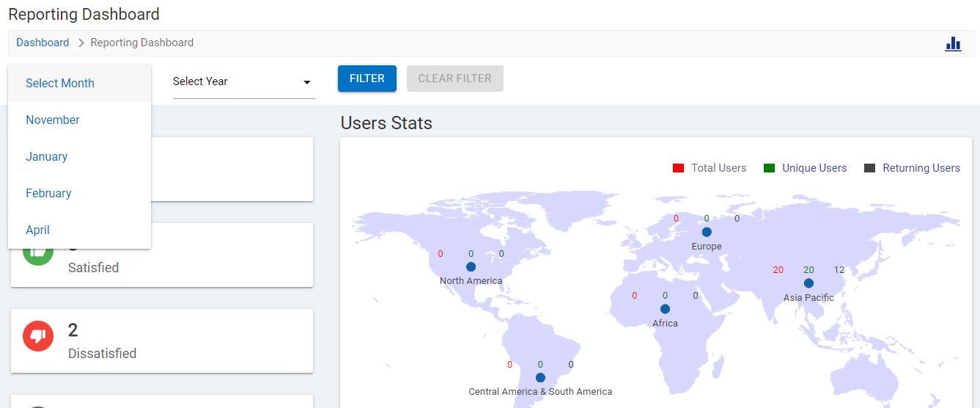Toggle Unique Users legend green swatch
Viewport: 980px width, 408px height.
point(769,168)
